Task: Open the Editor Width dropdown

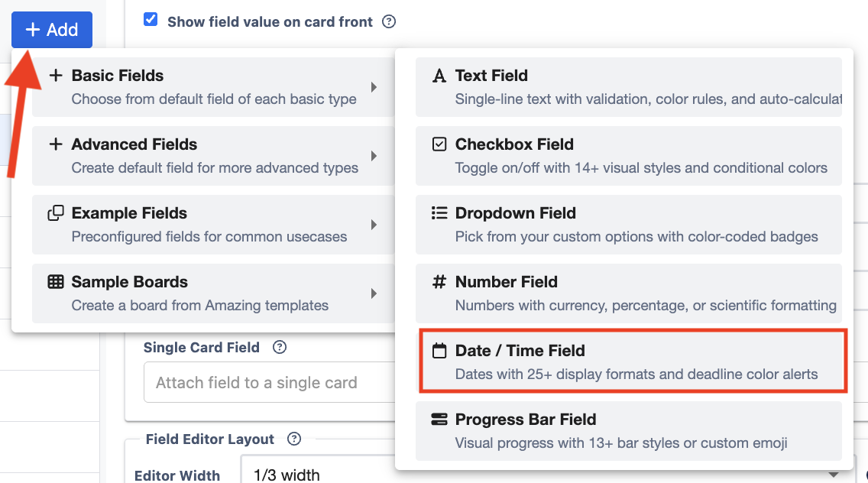Action: 542,474
